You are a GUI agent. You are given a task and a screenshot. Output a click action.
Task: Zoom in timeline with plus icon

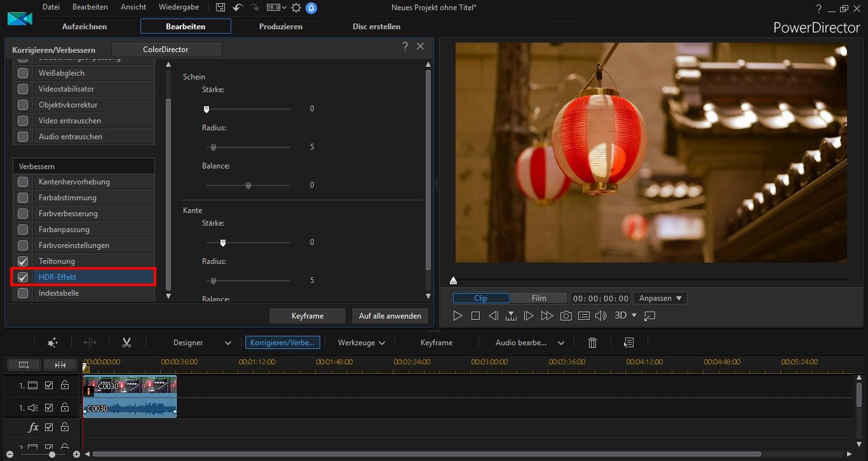76,455
